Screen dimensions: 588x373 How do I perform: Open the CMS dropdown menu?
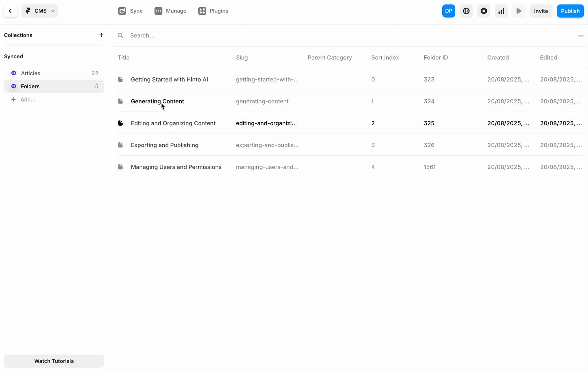[40, 11]
